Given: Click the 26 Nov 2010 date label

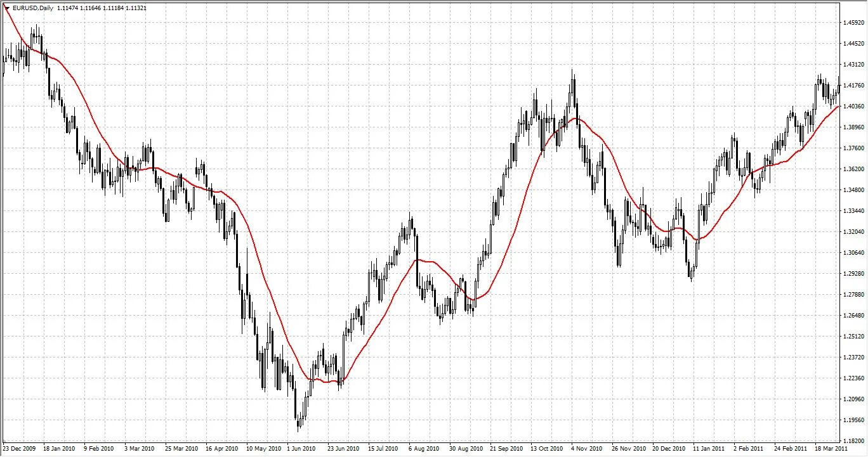Looking at the screenshot, I should pos(628,449).
